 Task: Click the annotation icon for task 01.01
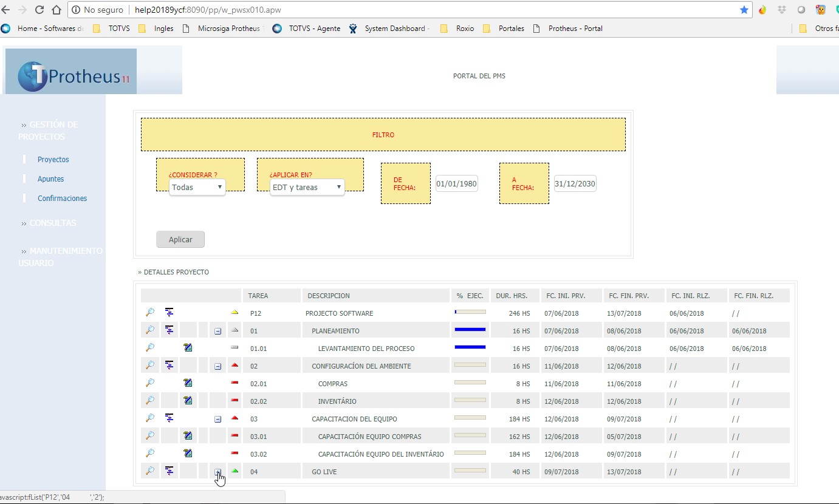[x=188, y=348]
